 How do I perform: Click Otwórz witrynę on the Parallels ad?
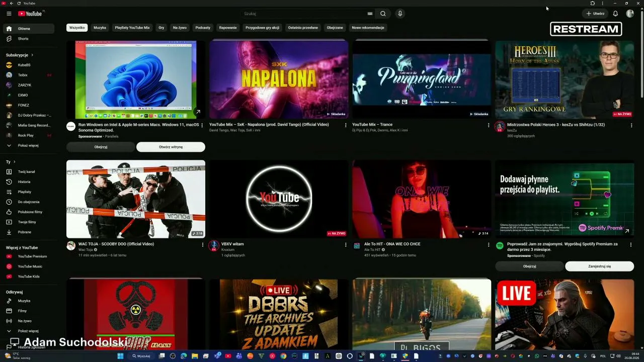pos(171,147)
